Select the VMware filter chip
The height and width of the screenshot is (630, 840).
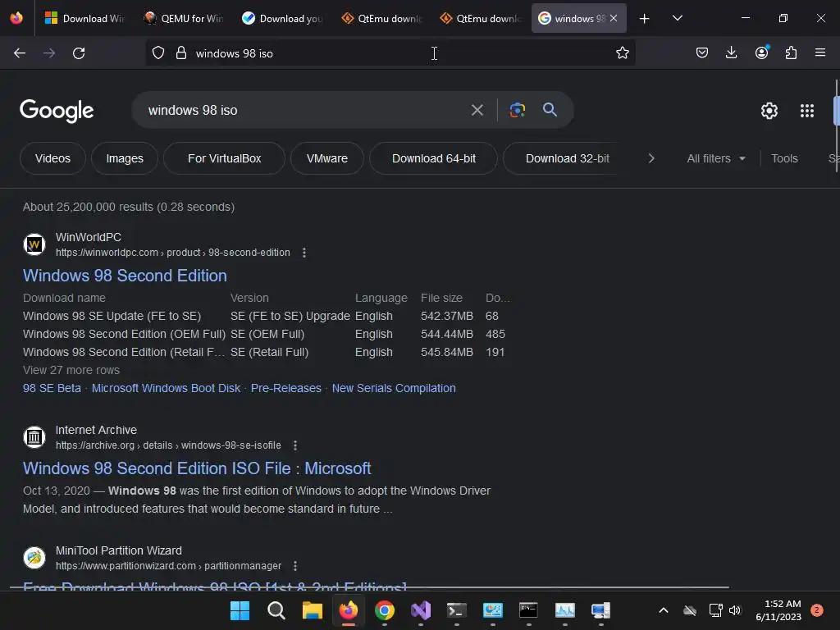[327, 158]
